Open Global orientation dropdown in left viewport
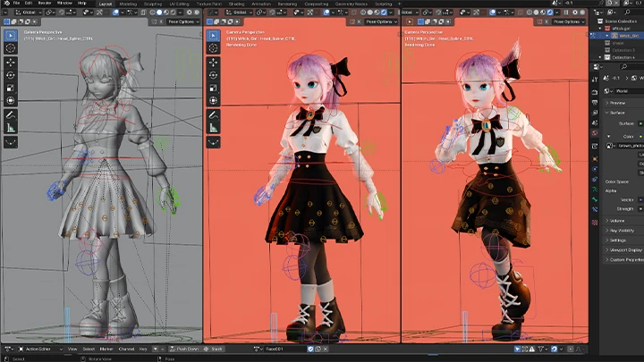Screen dimensions: 644x362 point(28,13)
